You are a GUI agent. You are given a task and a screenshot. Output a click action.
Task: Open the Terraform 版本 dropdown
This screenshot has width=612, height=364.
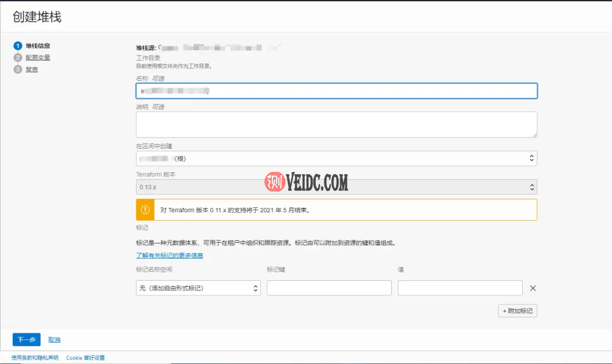click(336, 187)
